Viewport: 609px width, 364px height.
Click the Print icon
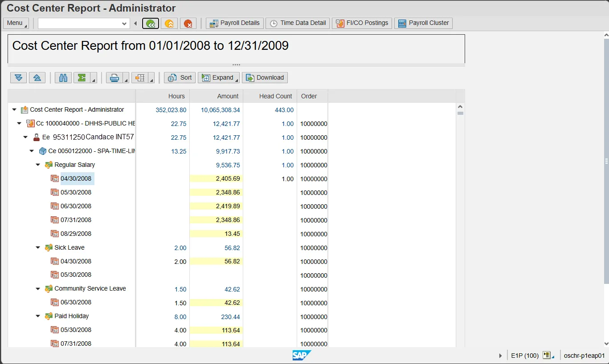pyautogui.click(x=114, y=78)
